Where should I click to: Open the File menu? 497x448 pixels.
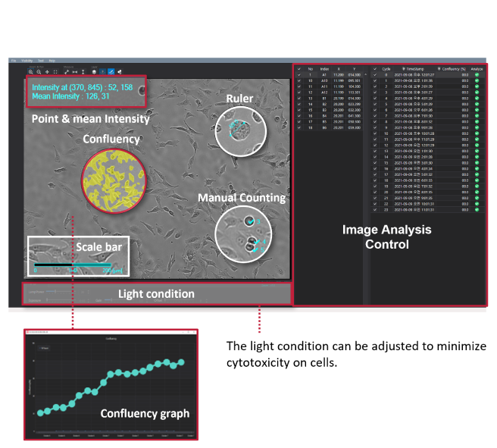coord(14,60)
